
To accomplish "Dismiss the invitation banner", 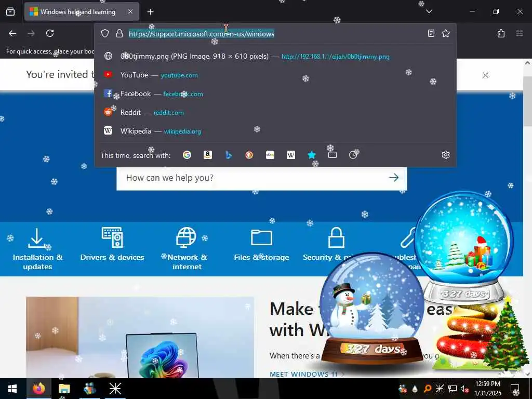I will click(485, 75).
